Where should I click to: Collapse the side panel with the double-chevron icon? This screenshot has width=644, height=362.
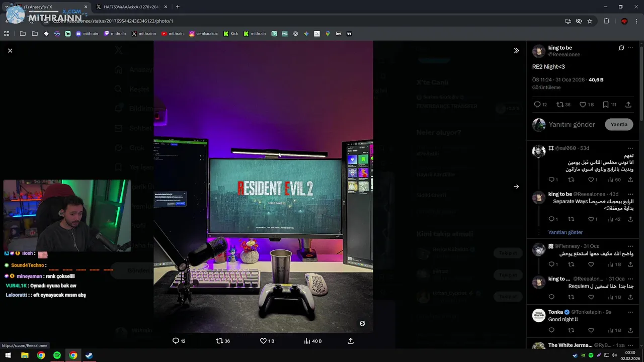pyautogui.click(x=516, y=50)
